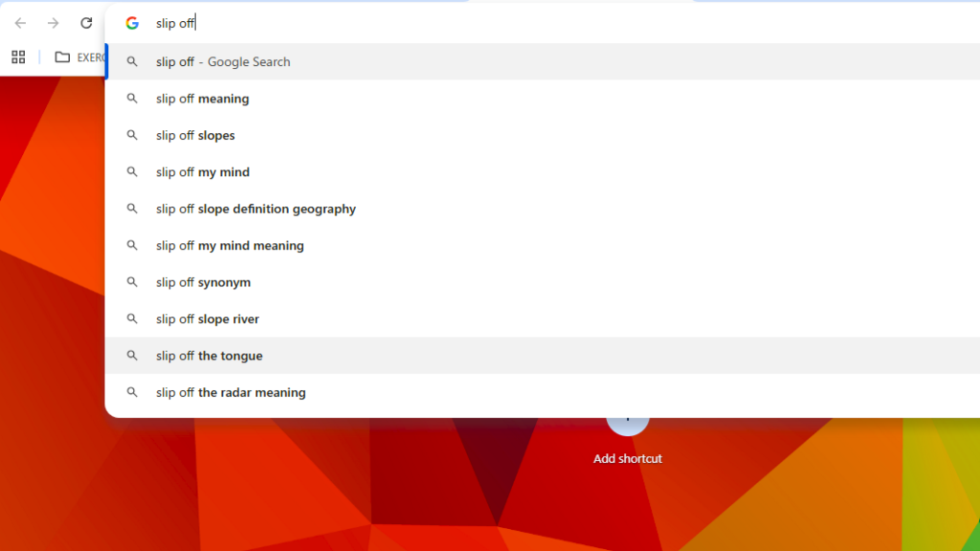Choose the 'slip off meaning' suggestion

click(x=202, y=99)
